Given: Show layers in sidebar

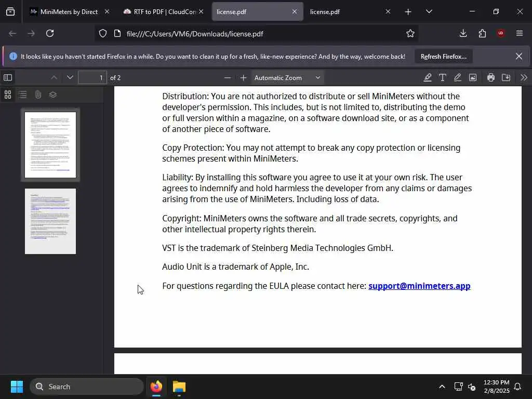Looking at the screenshot, I should [53, 95].
